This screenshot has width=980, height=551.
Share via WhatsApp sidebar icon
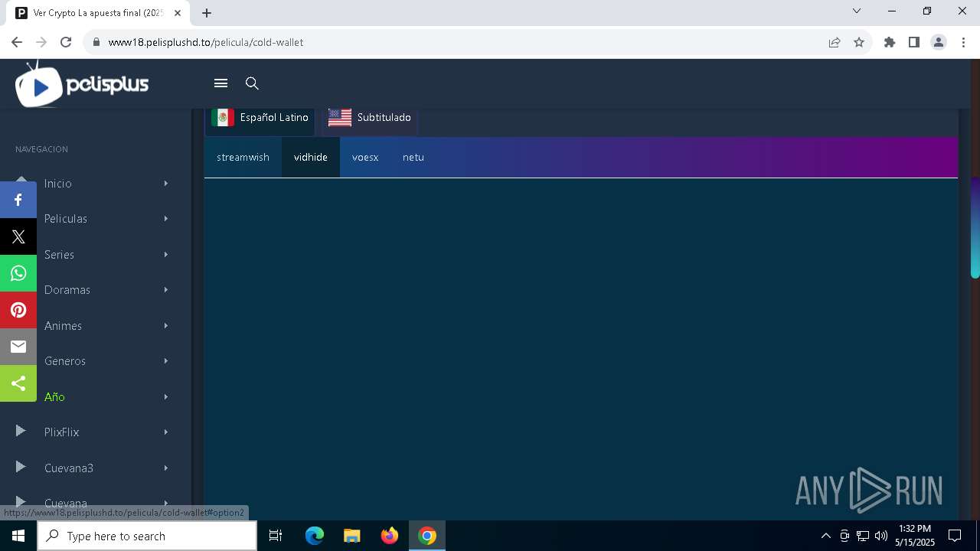[x=18, y=273]
